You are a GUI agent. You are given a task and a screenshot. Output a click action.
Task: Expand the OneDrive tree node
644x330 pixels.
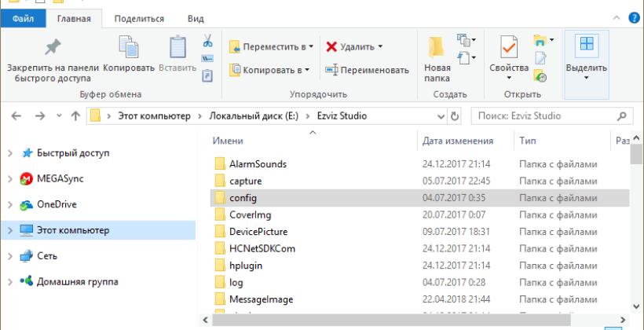[11, 204]
